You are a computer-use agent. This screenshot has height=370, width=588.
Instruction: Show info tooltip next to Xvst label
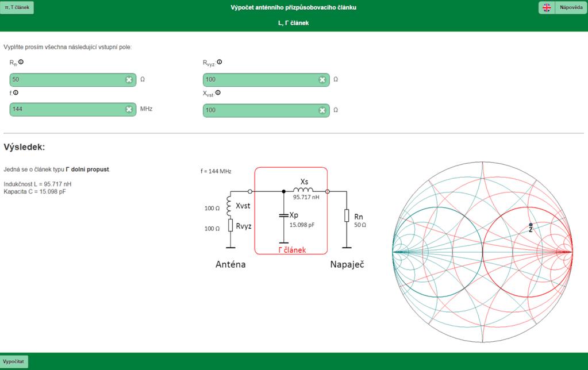[x=218, y=92]
